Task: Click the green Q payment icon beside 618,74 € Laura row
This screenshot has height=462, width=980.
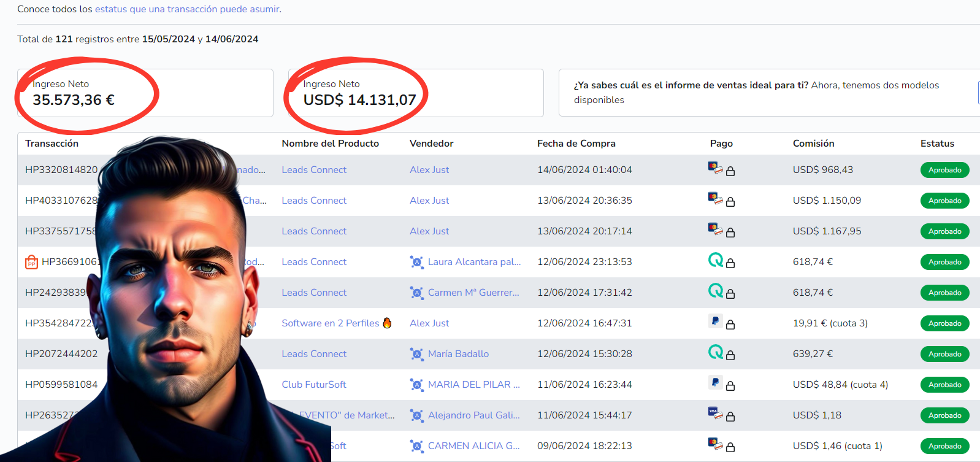Action: click(x=715, y=260)
